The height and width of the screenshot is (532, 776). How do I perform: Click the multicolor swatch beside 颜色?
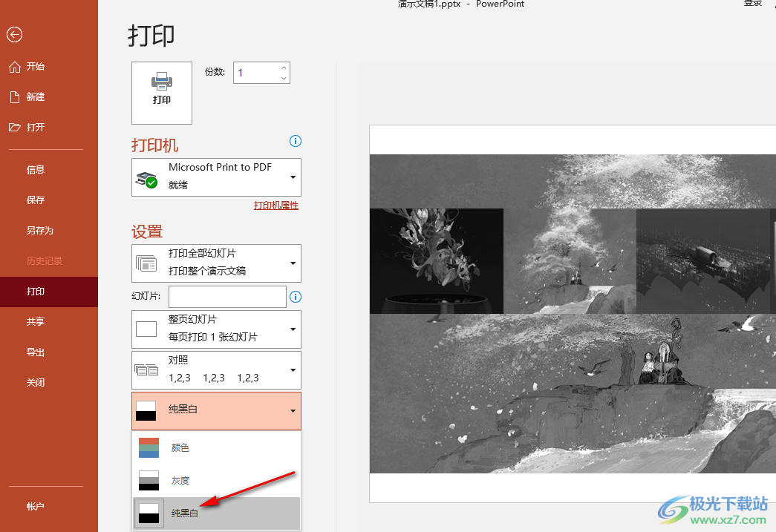(x=149, y=447)
